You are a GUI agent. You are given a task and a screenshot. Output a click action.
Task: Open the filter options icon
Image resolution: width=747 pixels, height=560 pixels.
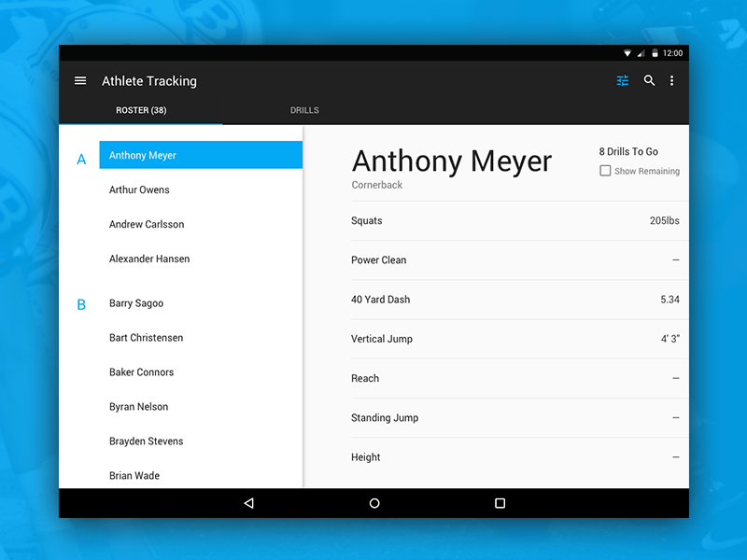[623, 81]
